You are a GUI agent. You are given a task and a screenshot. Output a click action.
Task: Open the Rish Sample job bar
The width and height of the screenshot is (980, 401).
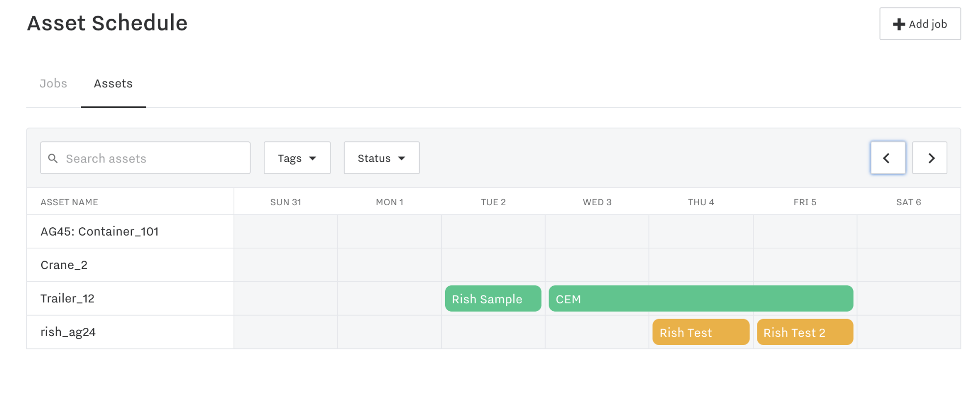click(492, 298)
